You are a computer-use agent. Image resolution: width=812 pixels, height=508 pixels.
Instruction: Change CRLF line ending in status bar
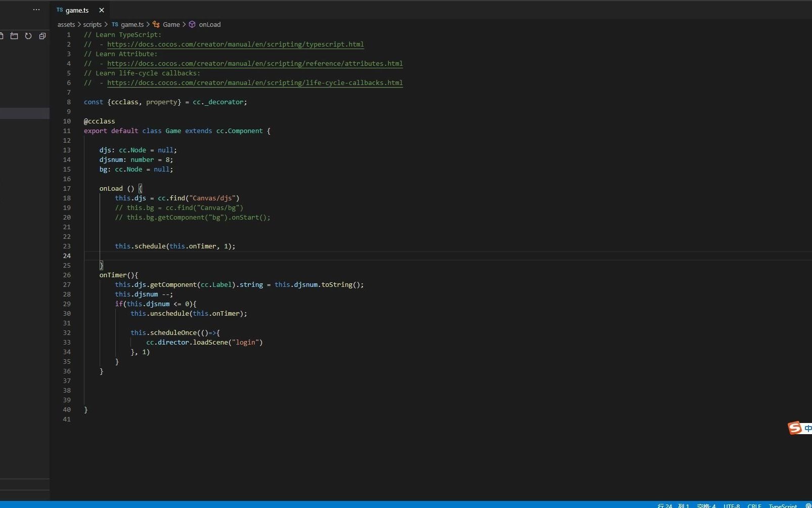coord(754,505)
